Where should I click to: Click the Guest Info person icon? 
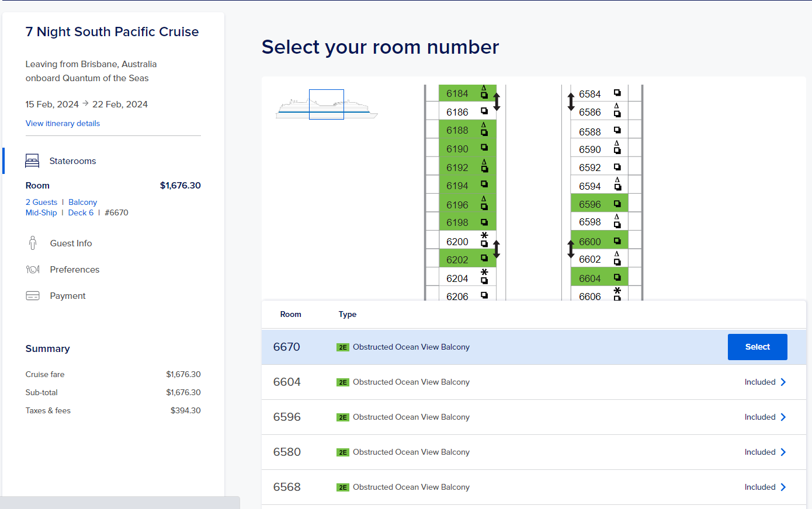[x=33, y=243]
